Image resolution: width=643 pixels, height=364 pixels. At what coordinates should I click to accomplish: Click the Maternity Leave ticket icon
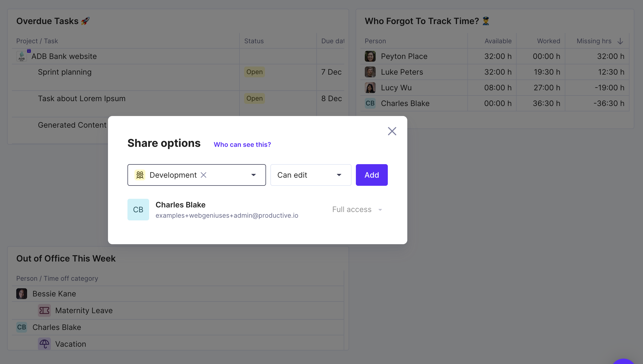point(44,310)
